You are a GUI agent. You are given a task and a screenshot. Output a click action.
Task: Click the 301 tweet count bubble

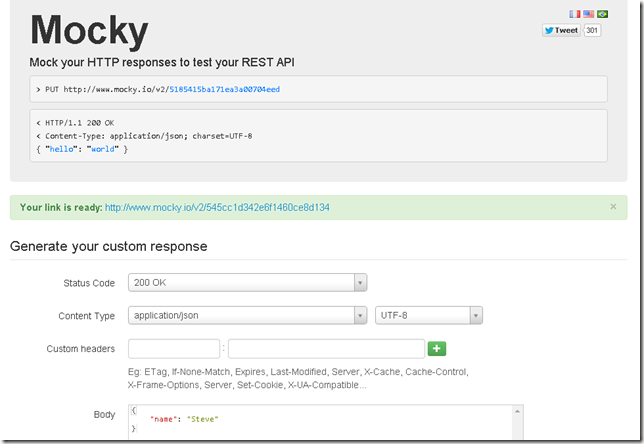592,30
